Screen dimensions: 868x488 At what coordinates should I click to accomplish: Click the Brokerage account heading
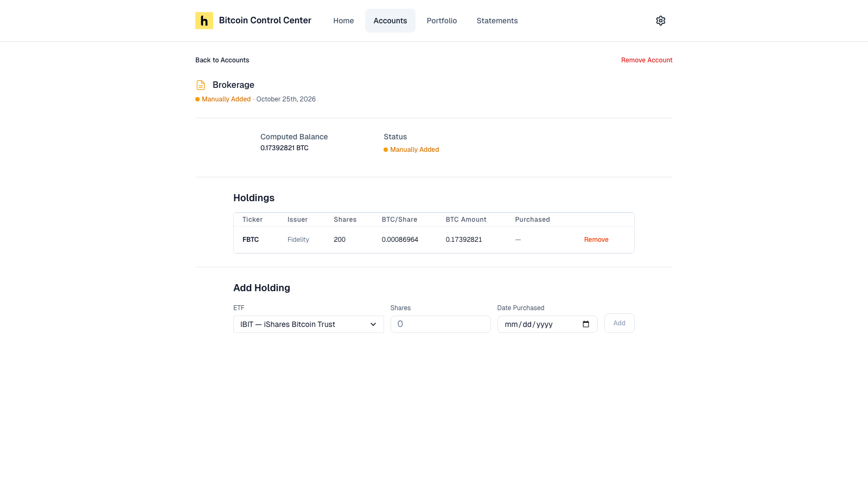pyautogui.click(x=233, y=85)
